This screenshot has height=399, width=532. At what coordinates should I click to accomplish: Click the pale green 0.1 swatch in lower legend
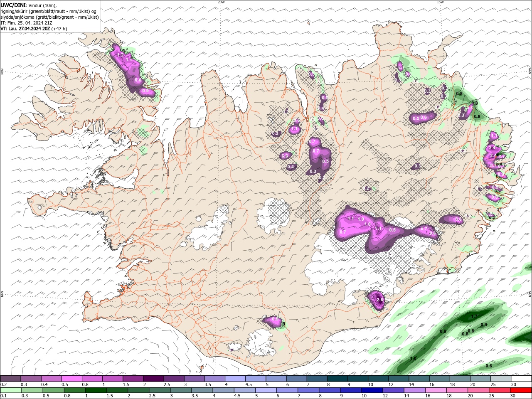tap(11, 390)
